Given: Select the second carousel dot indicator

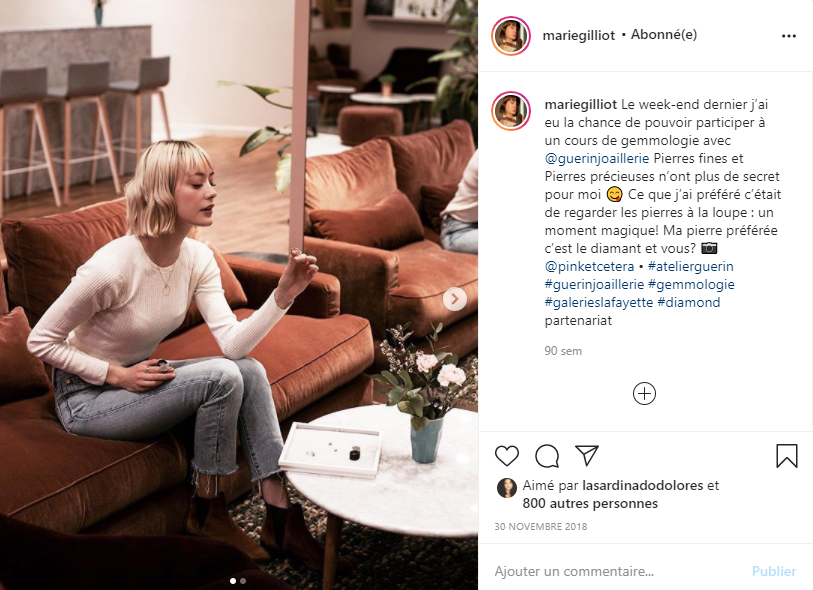Looking at the screenshot, I should 243,581.
